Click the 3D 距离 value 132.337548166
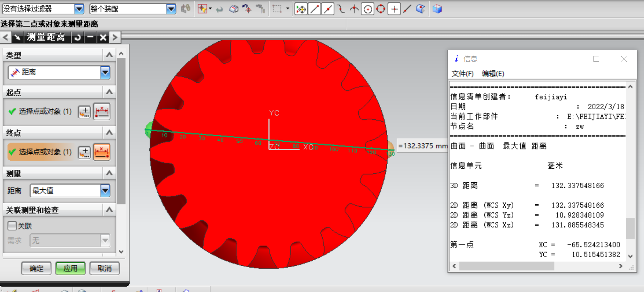 [x=577, y=185]
